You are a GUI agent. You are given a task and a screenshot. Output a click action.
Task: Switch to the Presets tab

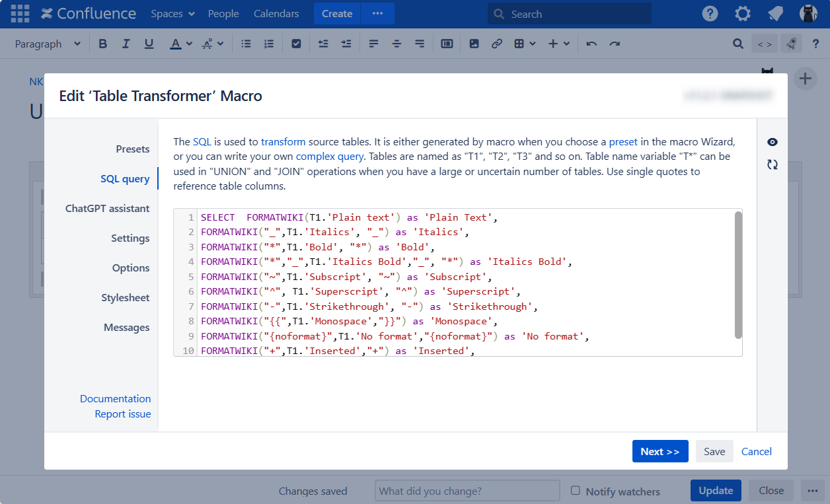point(132,149)
